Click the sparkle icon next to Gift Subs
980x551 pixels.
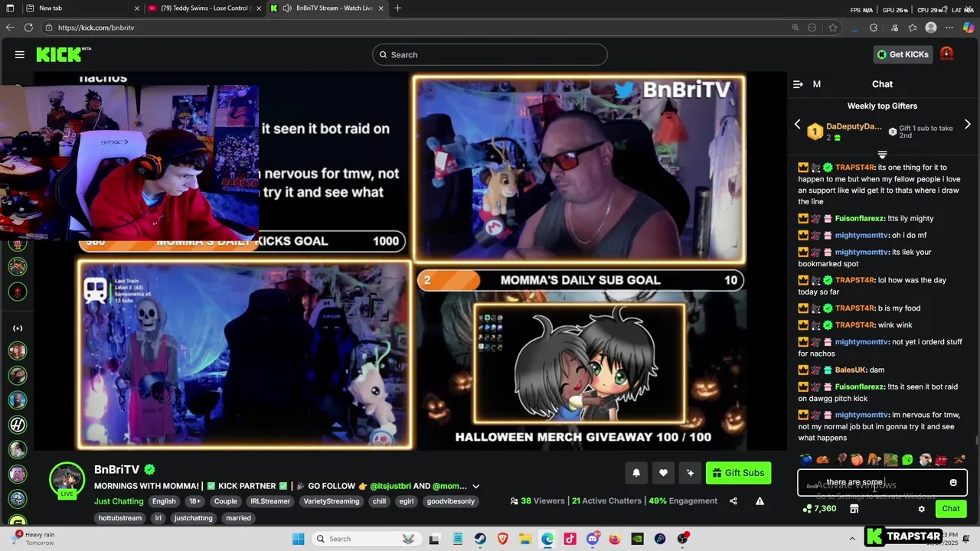click(x=691, y=473)
